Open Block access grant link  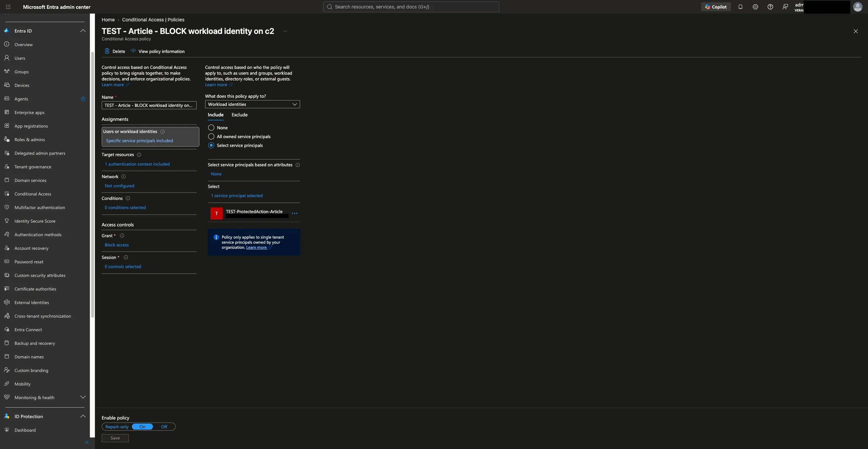coord(117,245)
